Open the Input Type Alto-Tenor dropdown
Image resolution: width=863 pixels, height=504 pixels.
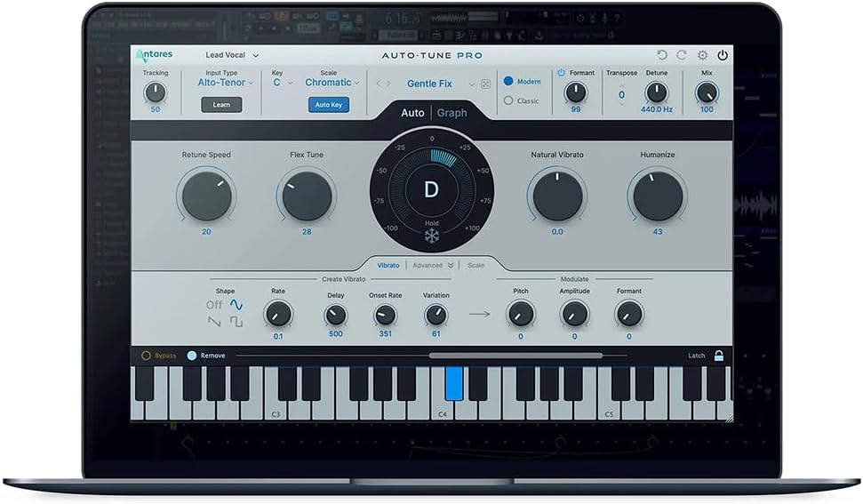coord(225,83)
